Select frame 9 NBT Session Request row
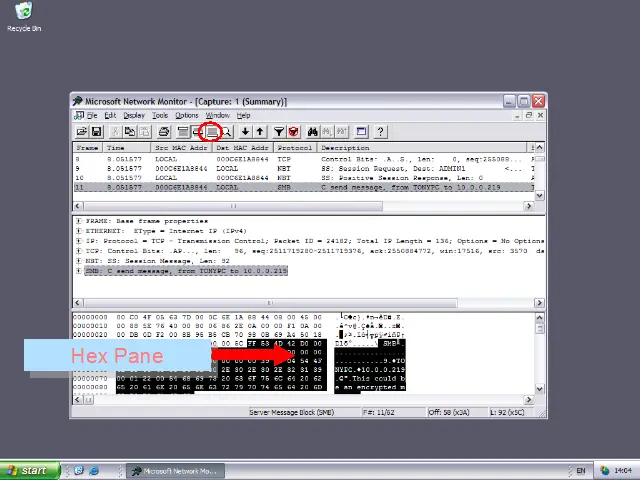 click(x=303, y=169)
